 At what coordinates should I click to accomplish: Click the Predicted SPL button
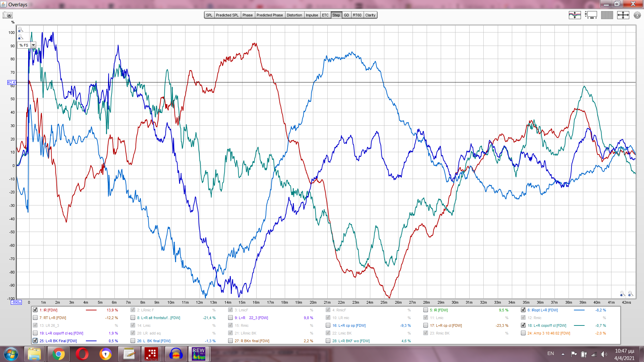(227, 15)
